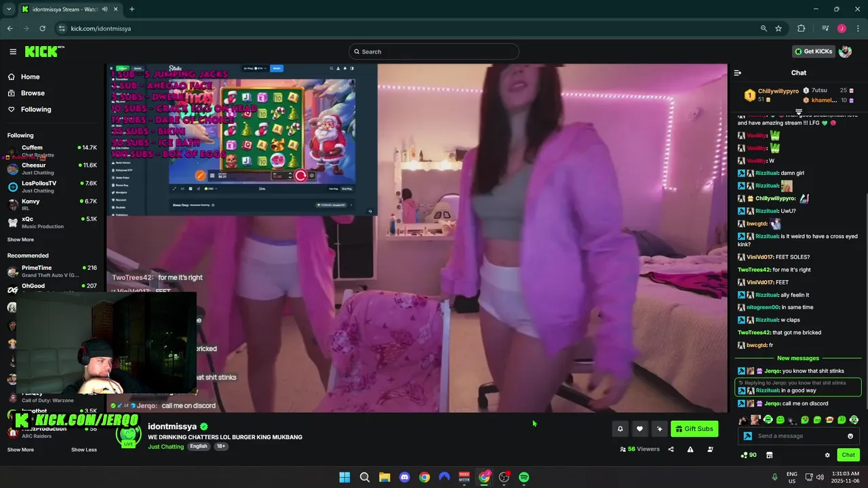Click the 56 Viewers count
This screenshot has width=868, height=488.
639,449
